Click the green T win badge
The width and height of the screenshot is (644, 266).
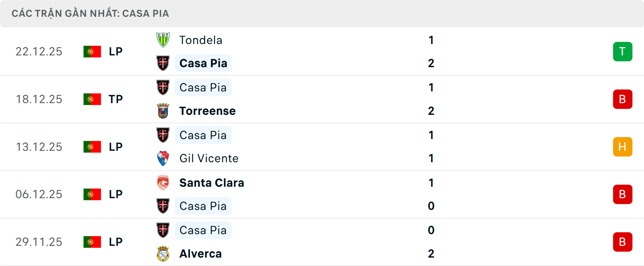(x=623, y=51)
